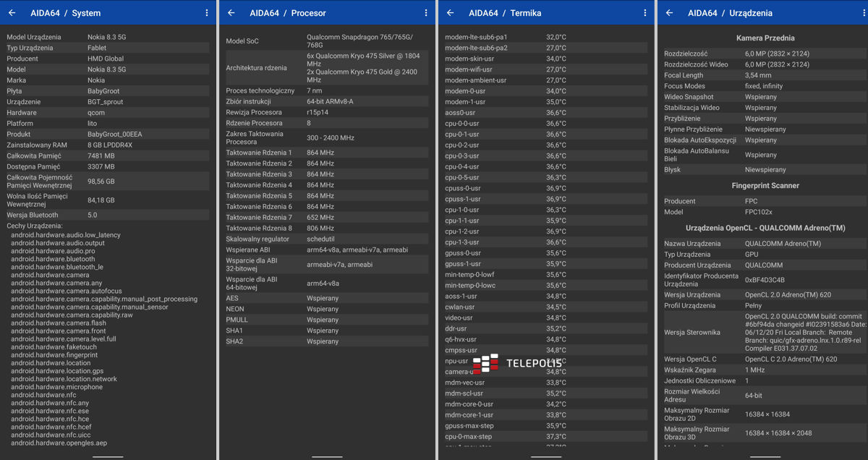Open the three-dot menu in the System screen
The height and width of the screenshot is (460, 868).
(x=207, y=13)
